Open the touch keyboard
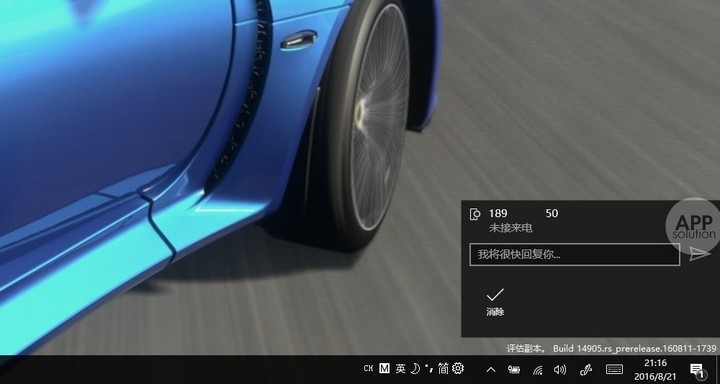Image resolution: width=720 pixels, height=384 pixels. click(x=614, y=369)
